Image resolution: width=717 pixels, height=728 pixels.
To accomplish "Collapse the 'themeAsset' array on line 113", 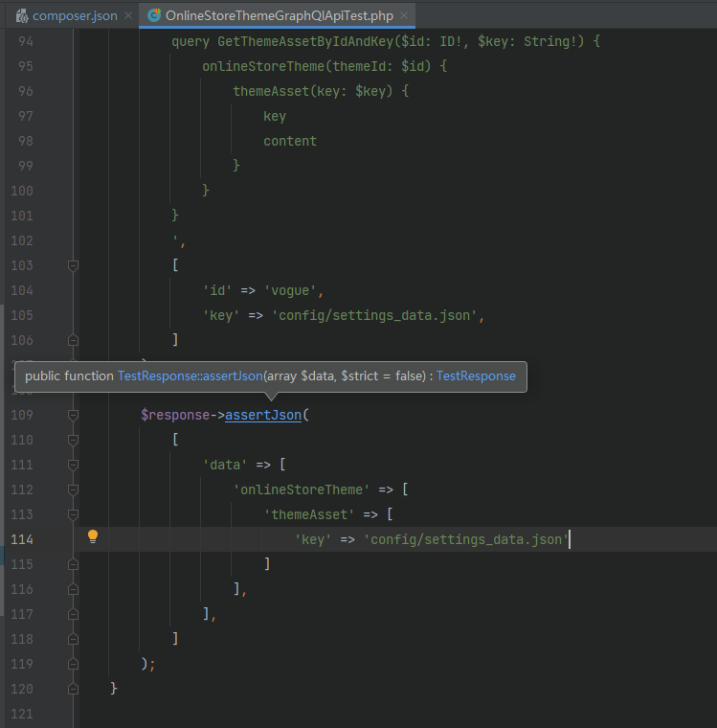I will [73, 514].
